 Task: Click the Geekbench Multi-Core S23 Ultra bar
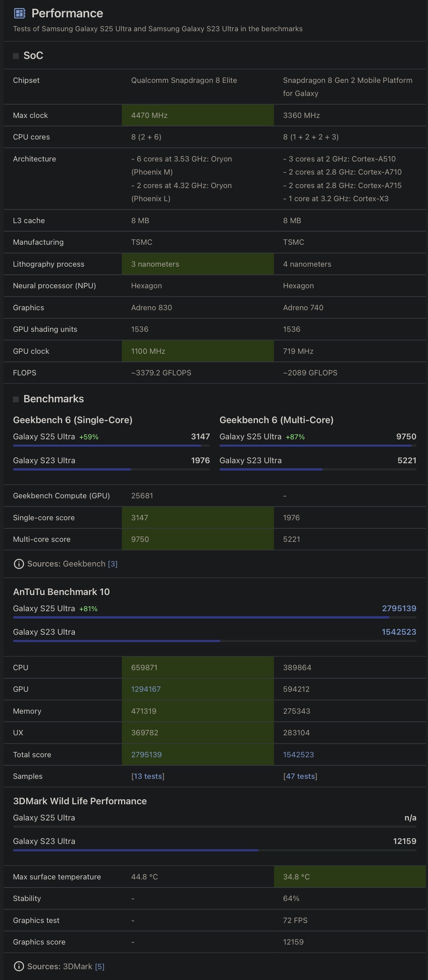(x=317, y=469)
